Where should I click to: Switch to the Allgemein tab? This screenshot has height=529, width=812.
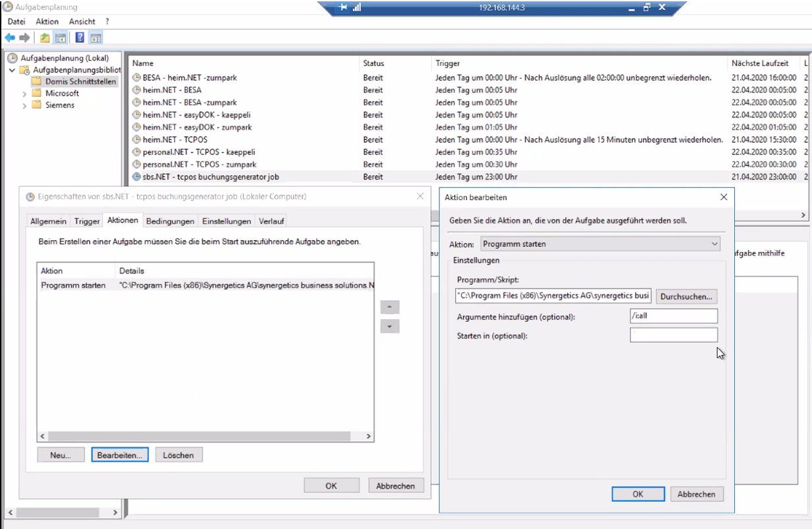pyautogui.click(x=48, y=222)
